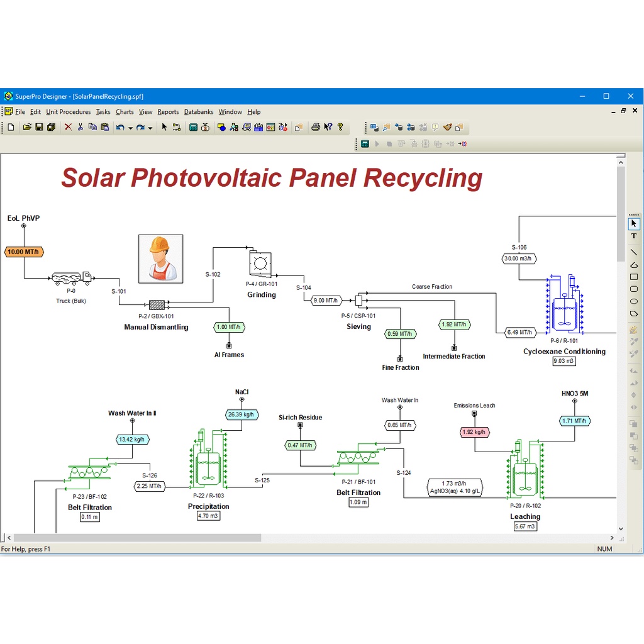Open a flowsheet file with the folder icon

pos(27,127)
